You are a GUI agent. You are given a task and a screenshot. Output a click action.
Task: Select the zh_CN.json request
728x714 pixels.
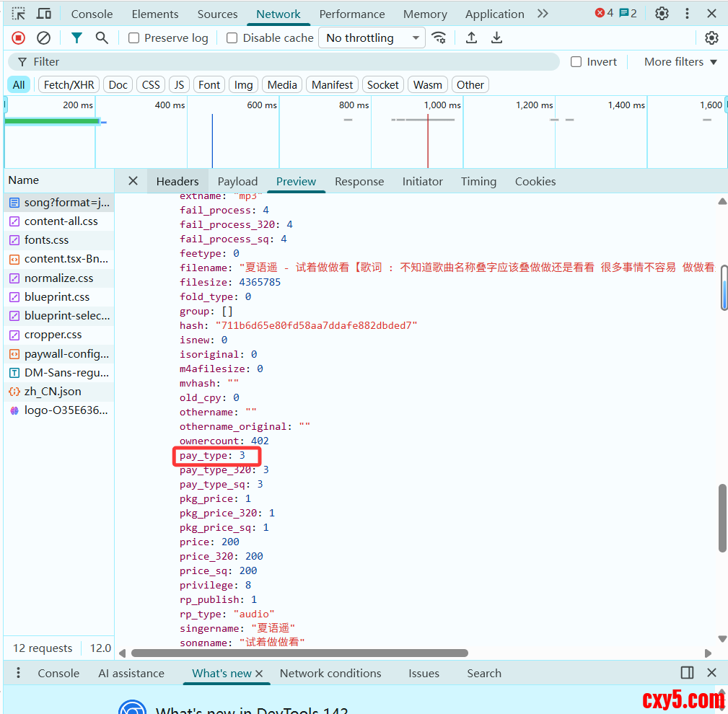pyautogui.click(x=53, y=392)
